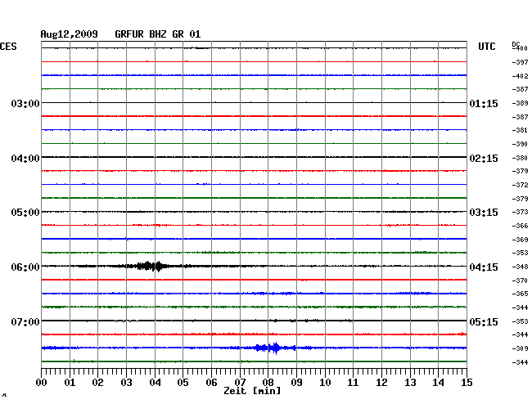
Task: Select the 06:00 local time label
Action: (25, 267)
